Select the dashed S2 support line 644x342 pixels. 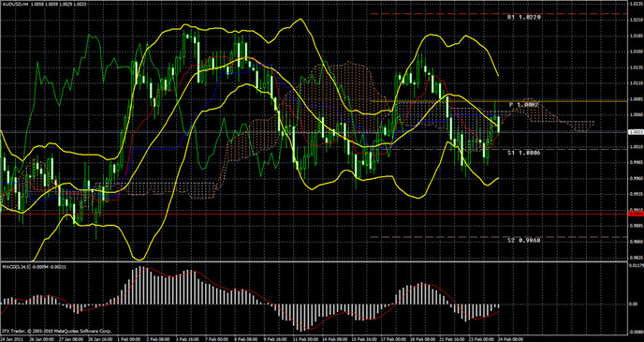(x=499, y=237)
